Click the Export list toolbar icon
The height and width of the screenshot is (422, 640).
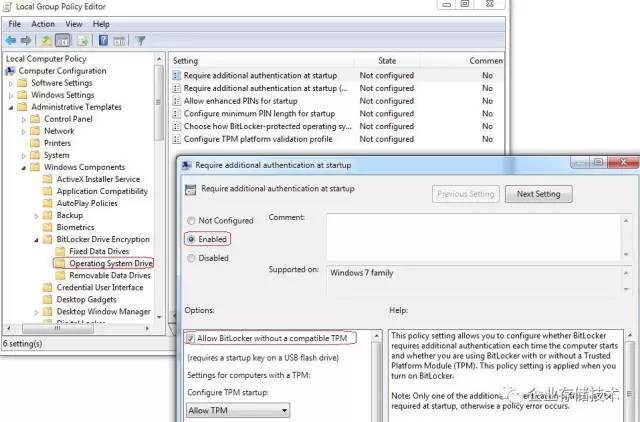click(x=83, y=40)
